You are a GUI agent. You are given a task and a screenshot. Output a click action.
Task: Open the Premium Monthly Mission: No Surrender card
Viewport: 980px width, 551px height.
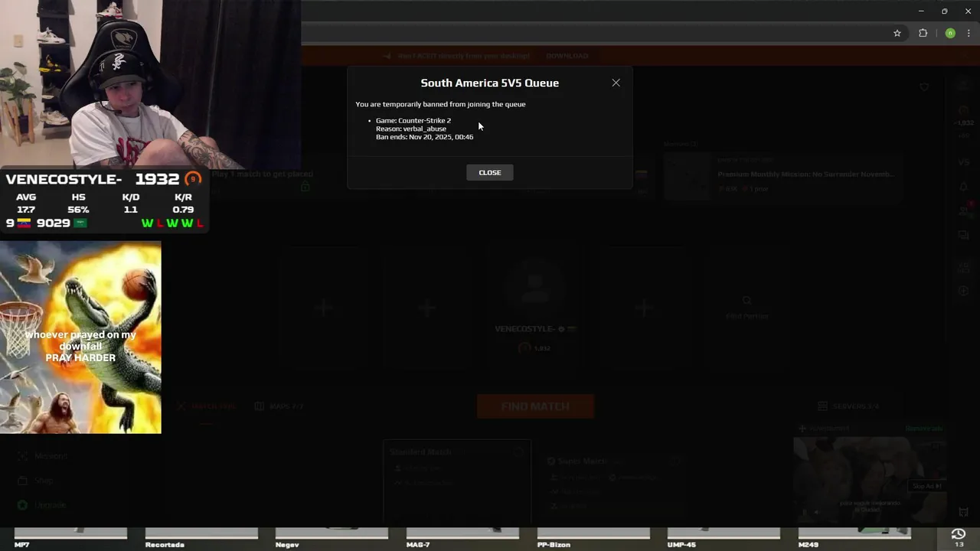pos(782,178)
